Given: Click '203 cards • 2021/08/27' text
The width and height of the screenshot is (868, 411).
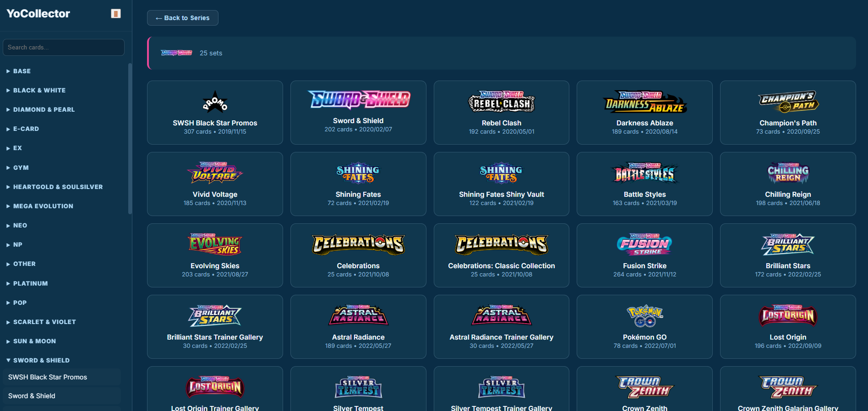Looking at the screenshot, I should [x=215, y=275].
